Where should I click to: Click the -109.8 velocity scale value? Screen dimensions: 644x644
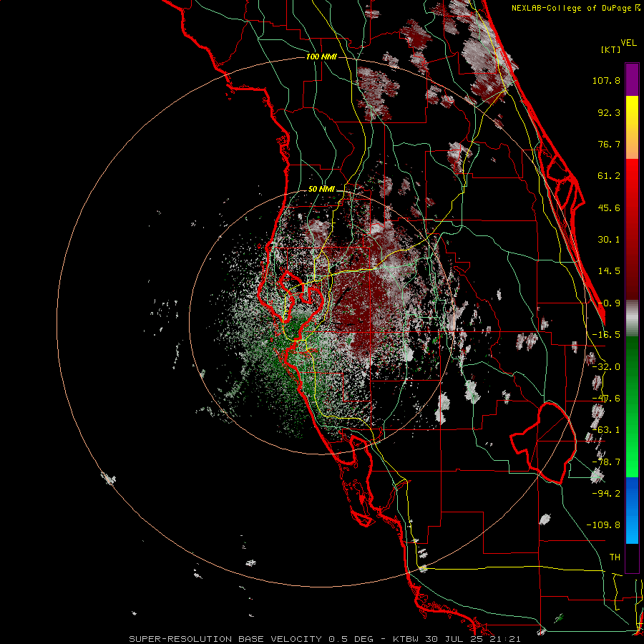[603, 525]
